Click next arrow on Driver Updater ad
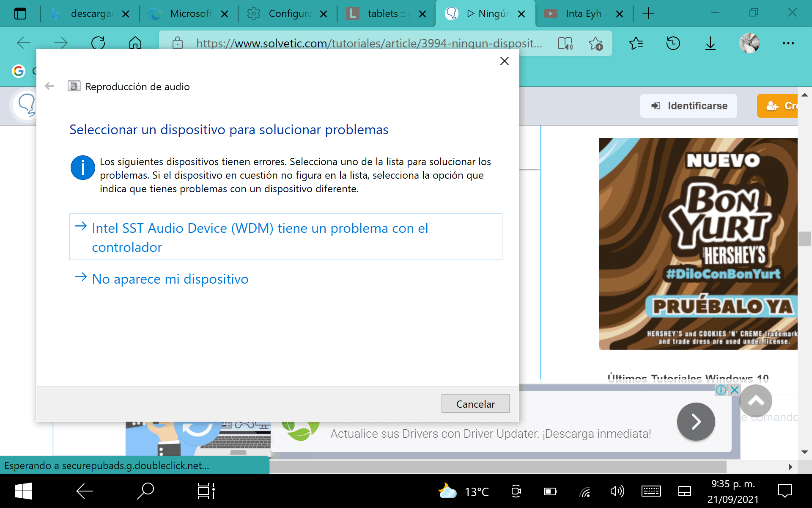The height and width of the screenshot is (508, 812). point(696,422)
